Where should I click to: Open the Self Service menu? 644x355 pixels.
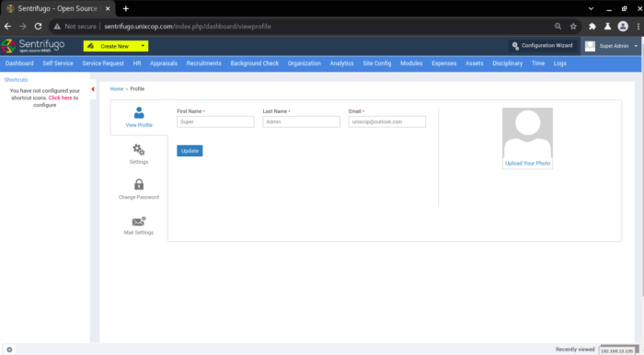point(58,63)
